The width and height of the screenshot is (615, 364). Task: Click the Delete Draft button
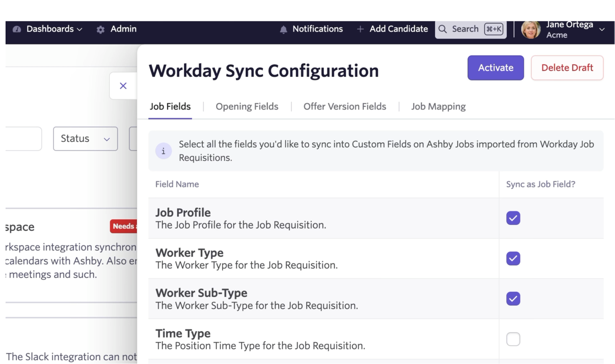point(567,68)
